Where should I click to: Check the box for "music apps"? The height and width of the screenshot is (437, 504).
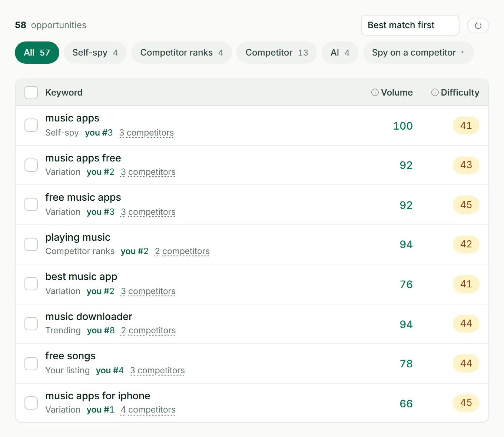[31, 125]
